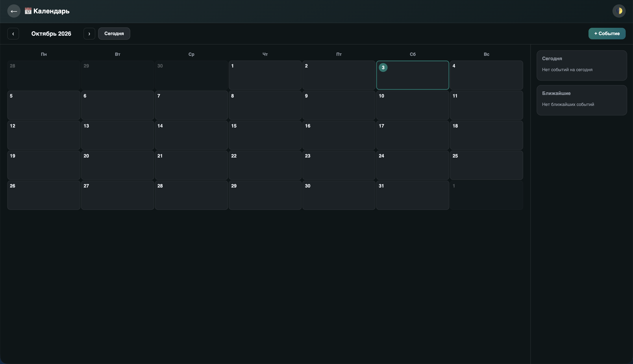
Task: Go back using the arrow button
Action: [14, 11]
